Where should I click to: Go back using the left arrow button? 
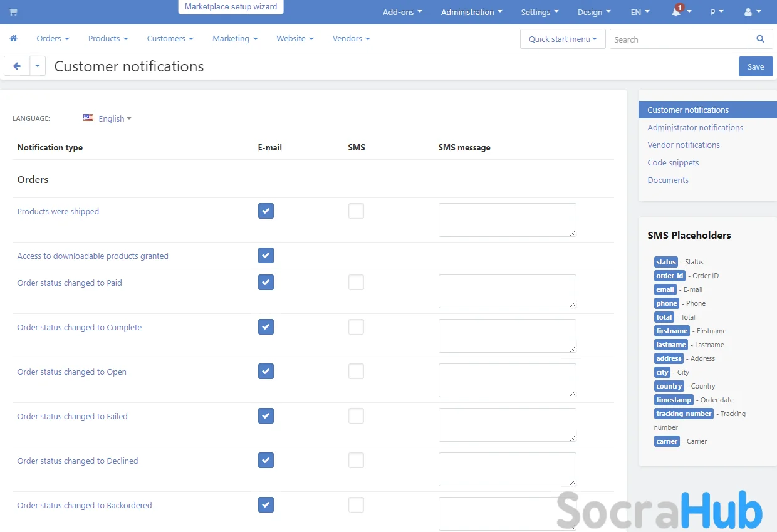coord(17,66)
